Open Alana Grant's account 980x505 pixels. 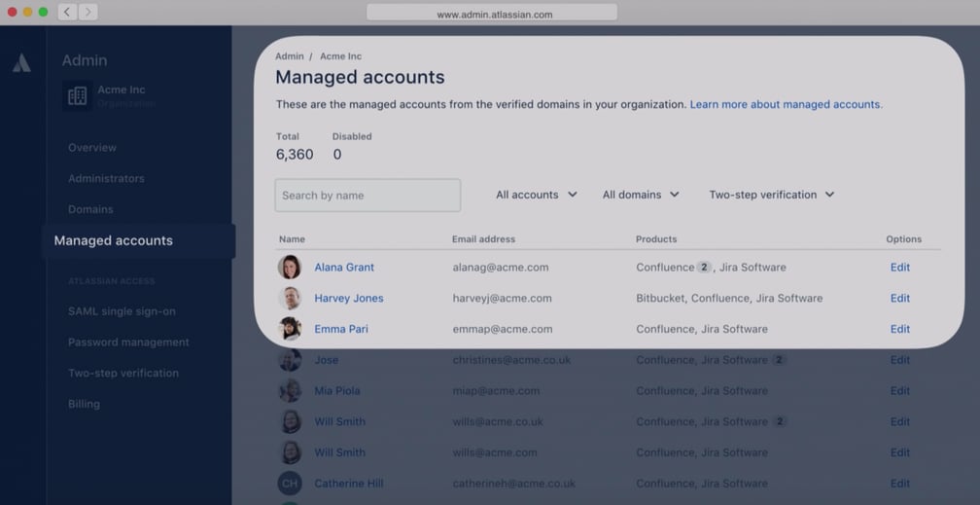click(344, 268)
